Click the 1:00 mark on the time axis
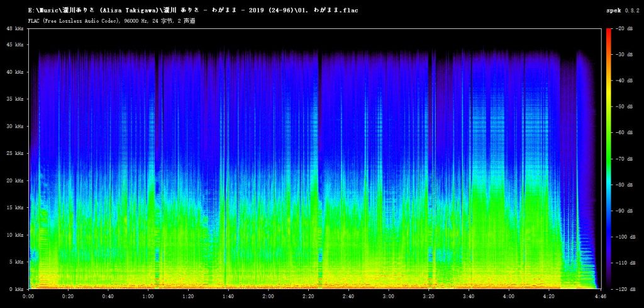Screen dimensions: 644x308 (148, 296)
